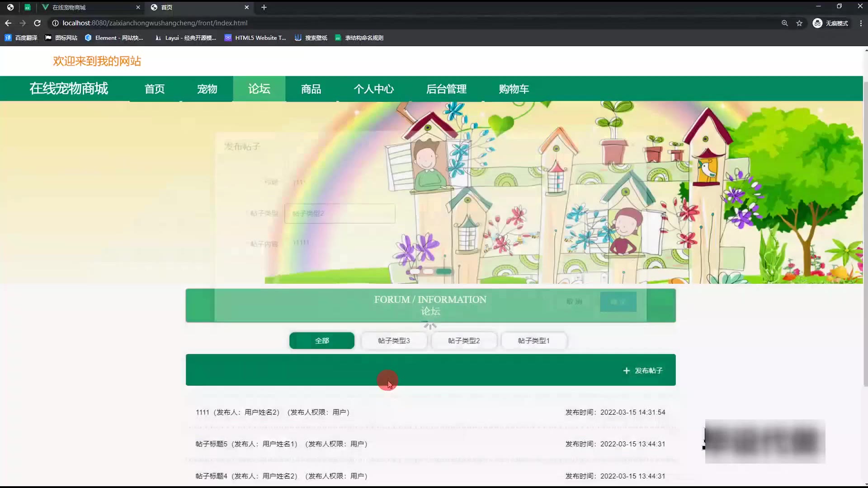Click the banner carousel active indicator
The image size is (868, 488).
[443, 272]
